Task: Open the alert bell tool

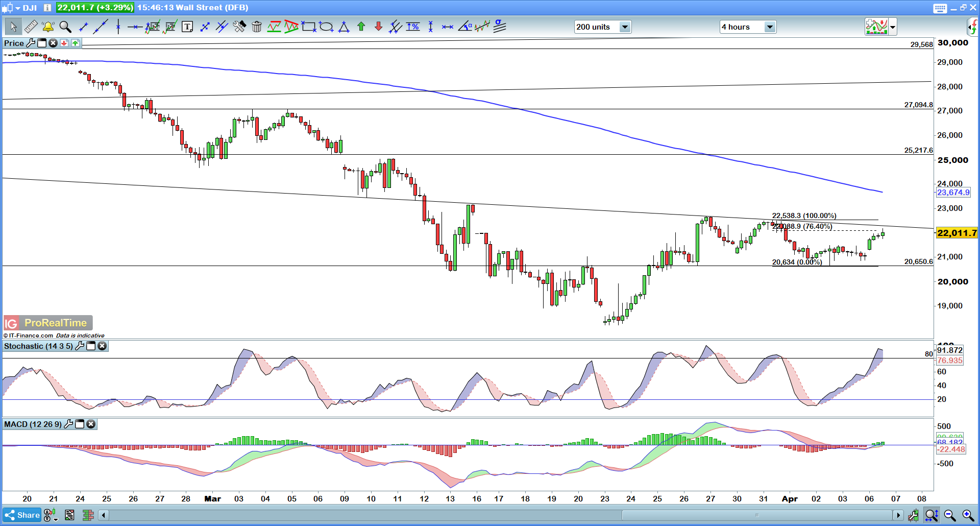Action: coord(48,27)
